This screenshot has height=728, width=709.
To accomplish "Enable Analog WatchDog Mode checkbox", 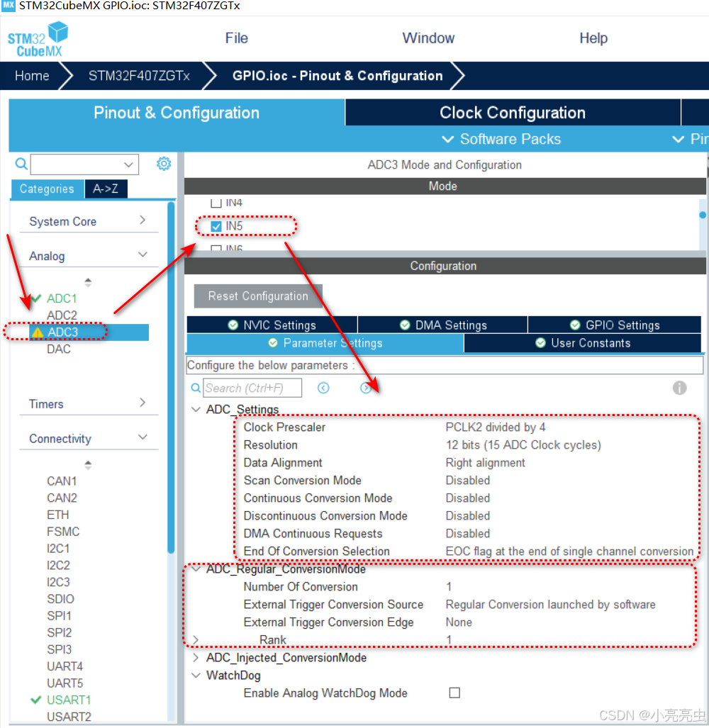I will [454, 693].
